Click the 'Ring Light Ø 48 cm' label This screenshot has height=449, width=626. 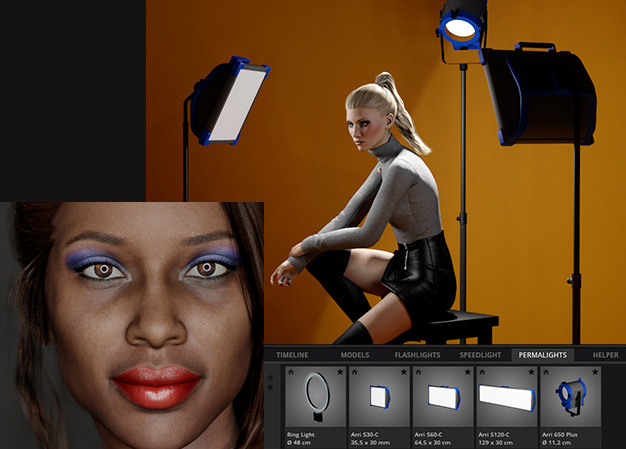[x=301, y=438]
